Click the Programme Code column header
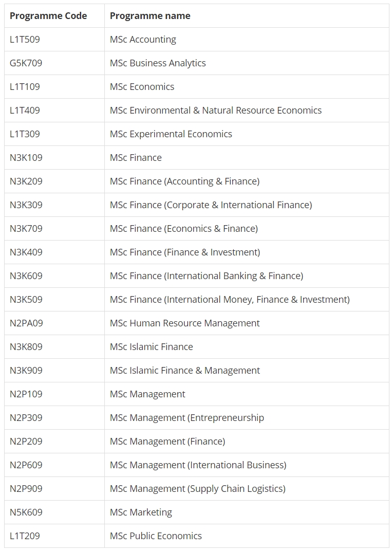This screenshot has height=551, width=392. [x=48, y=16]
